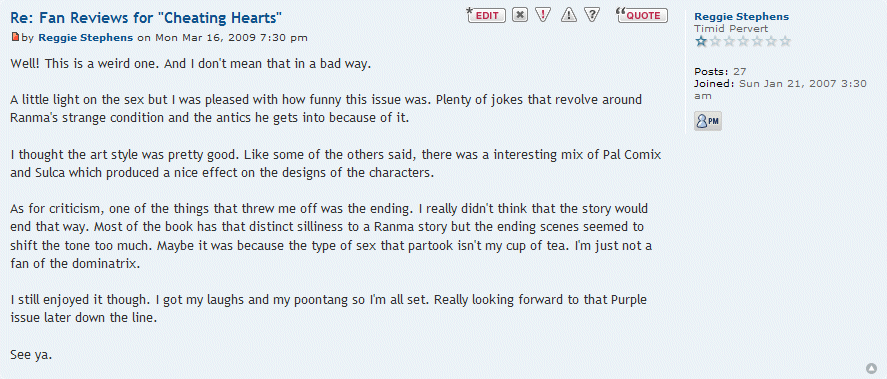This screenshot has height=379, width=887.
Task: Delete the post using the X icon
Action: [x=520, y=15]
